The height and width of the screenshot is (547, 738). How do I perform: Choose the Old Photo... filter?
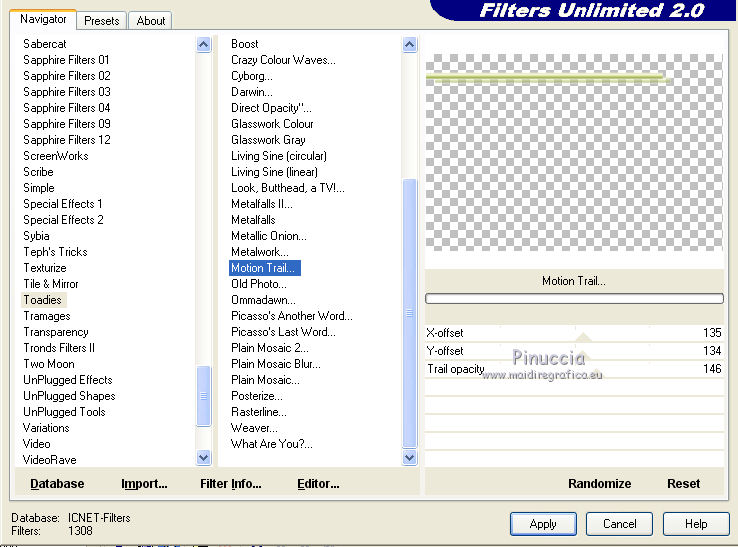tap(258, 284)
